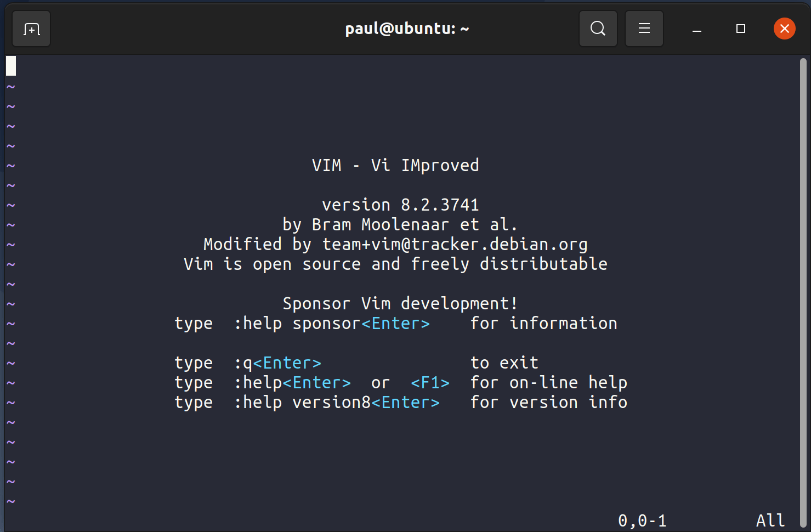This screenshot has width=811, height=532.
Task: Click the team+vim@tracker.debian.org address
Action: (x=454, y=244)
